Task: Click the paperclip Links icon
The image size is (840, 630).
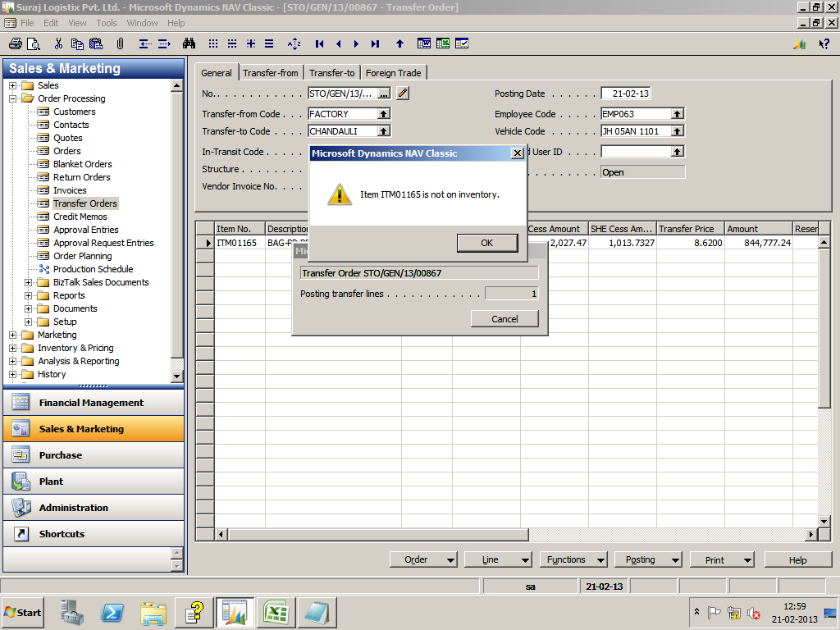Action: click(x=120, y=44)
